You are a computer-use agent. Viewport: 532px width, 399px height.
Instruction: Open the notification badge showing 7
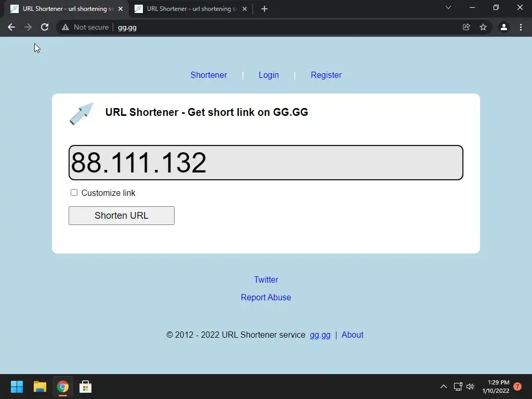(x=517, y=387)
